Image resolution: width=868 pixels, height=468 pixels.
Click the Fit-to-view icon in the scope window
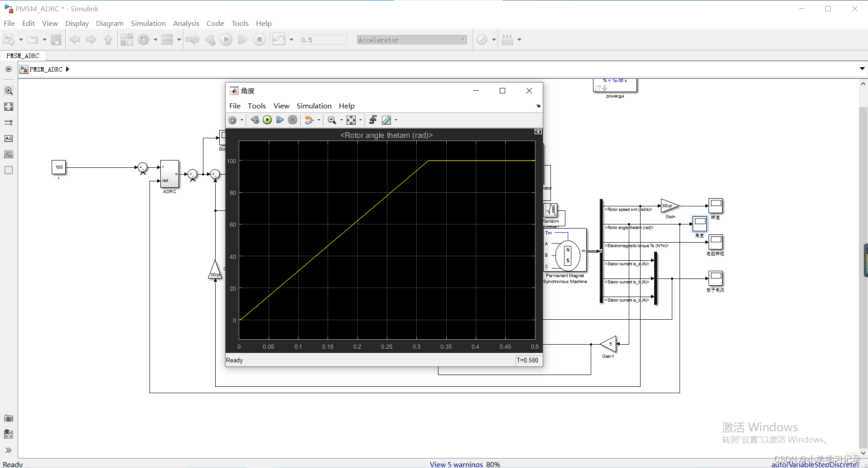(352, 120)
